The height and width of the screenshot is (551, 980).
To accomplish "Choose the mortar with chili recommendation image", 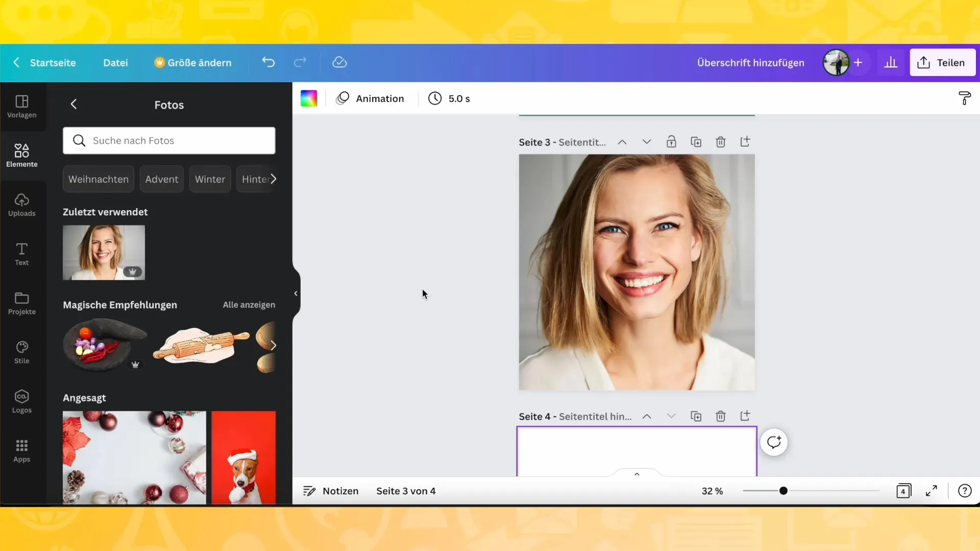I will [105, 345].
